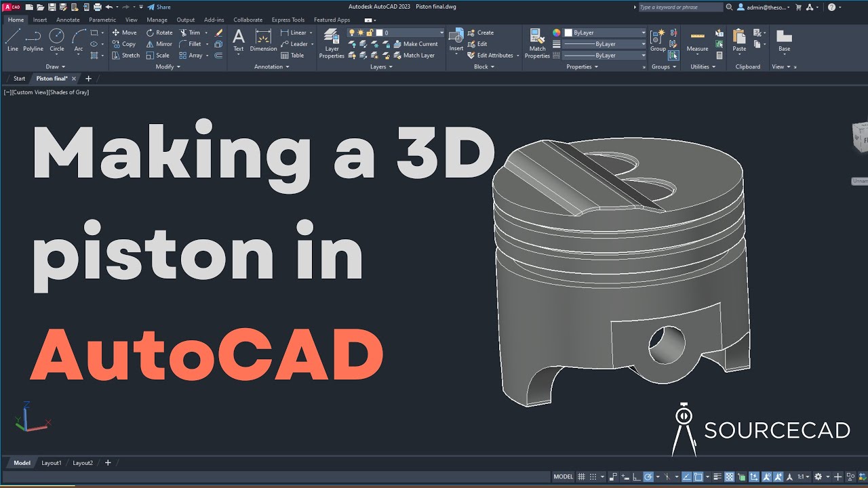Click the Undo arrow
This screenshot has width=868, height=488.
tap(108, 7)
